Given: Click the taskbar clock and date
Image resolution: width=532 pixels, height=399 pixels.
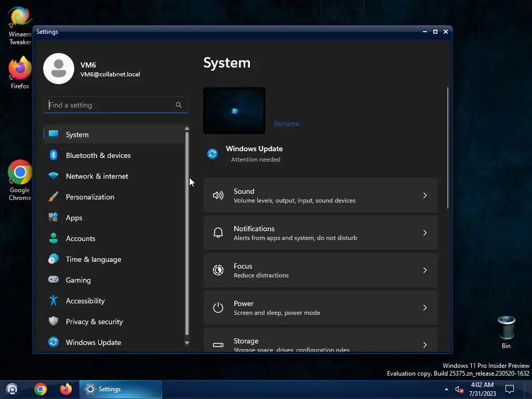Looking at the screenshot, I should (x=482, y=389).
